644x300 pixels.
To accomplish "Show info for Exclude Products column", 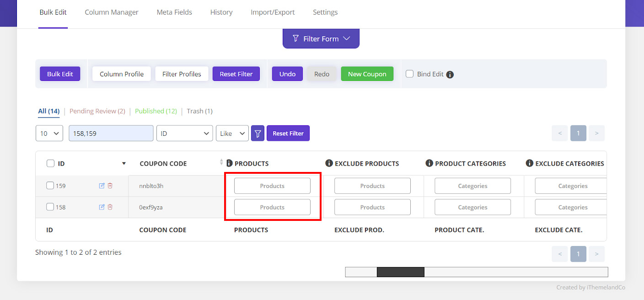I will pos(329,163).
